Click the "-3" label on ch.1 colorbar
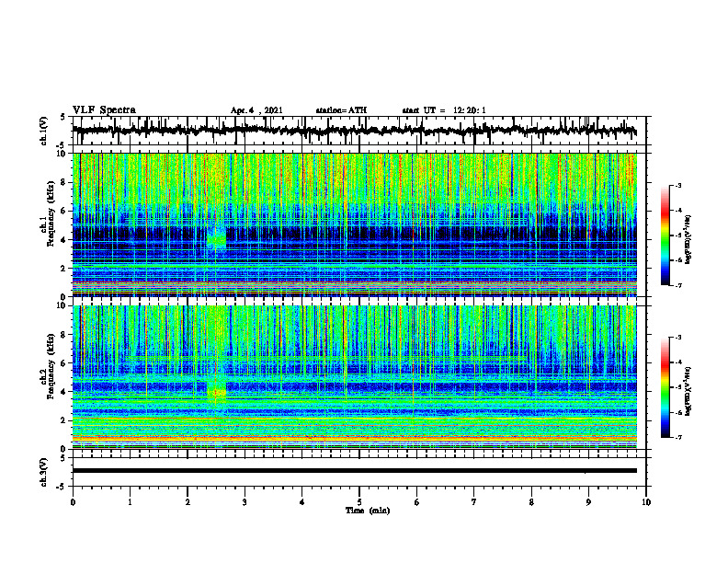728x563 pixels. pyautogui.click(x=678, y=185)
